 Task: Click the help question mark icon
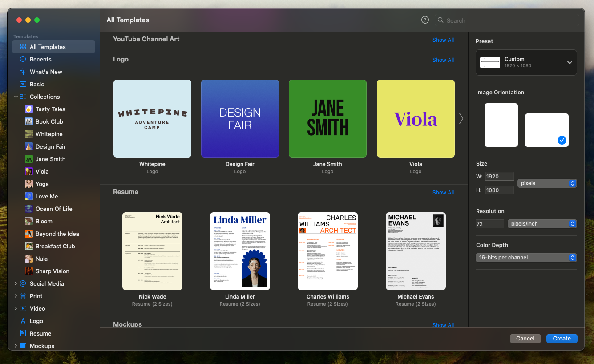(425, 20)
